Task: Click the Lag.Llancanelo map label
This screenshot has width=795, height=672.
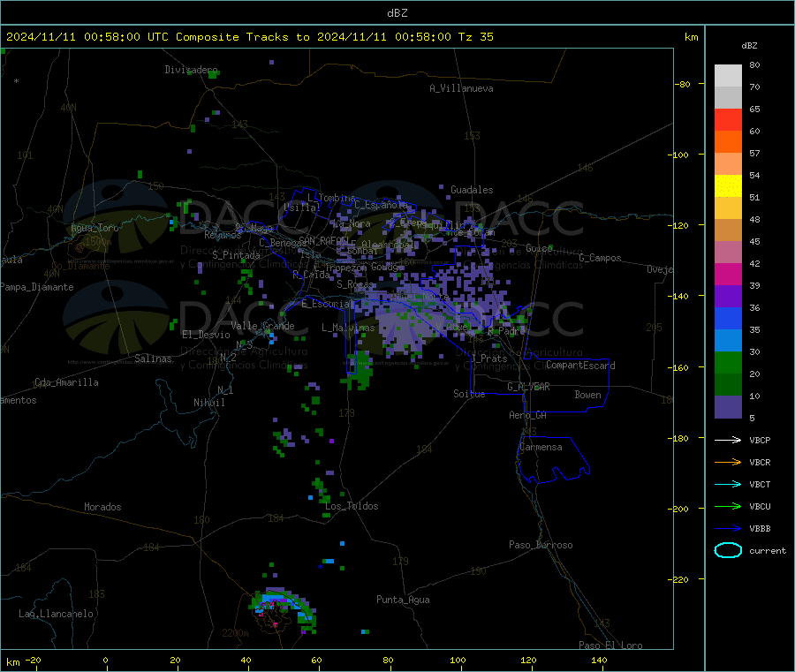Action: (x=56, y=615)
